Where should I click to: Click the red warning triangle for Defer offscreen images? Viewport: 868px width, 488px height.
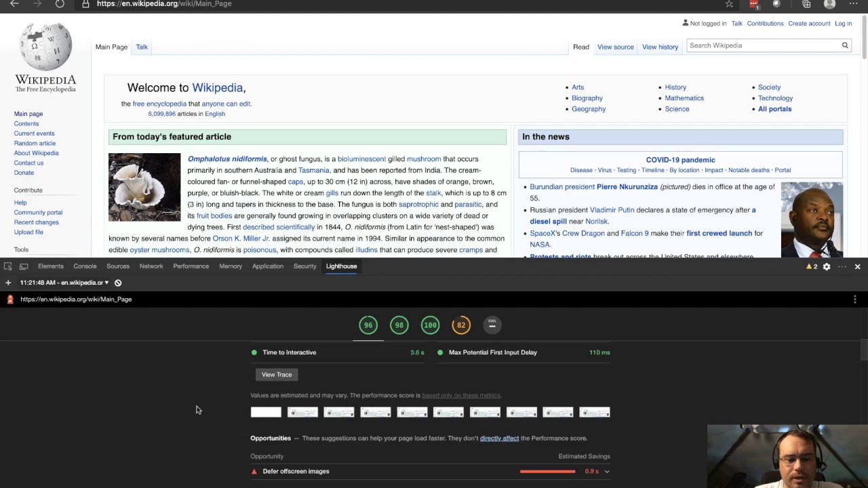254,471
